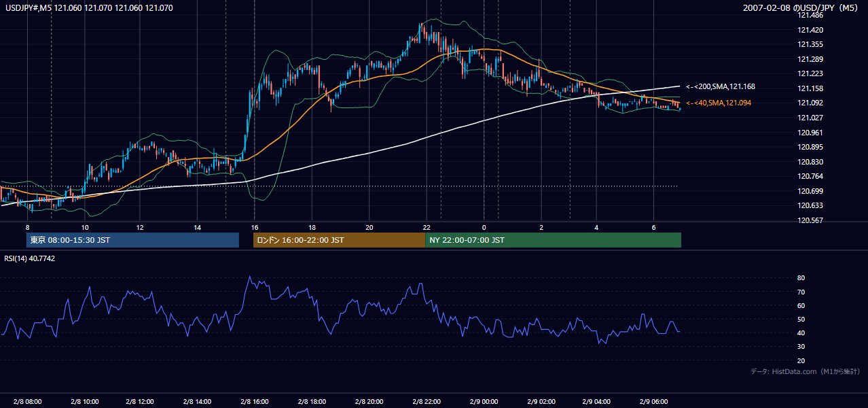
Task: Click RSI scale level 60
Action: pos(801,305)
